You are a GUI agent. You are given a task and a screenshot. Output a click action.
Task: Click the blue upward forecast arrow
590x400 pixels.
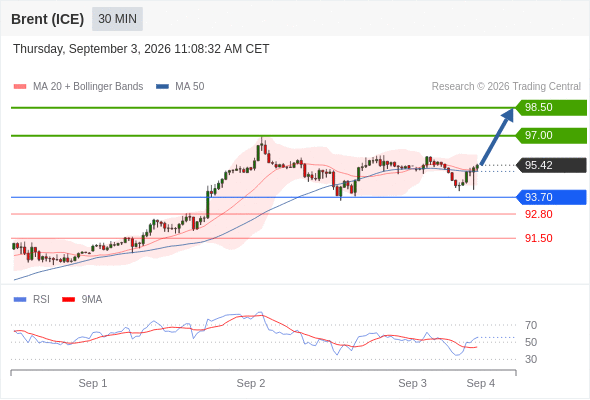coord(497,136)
